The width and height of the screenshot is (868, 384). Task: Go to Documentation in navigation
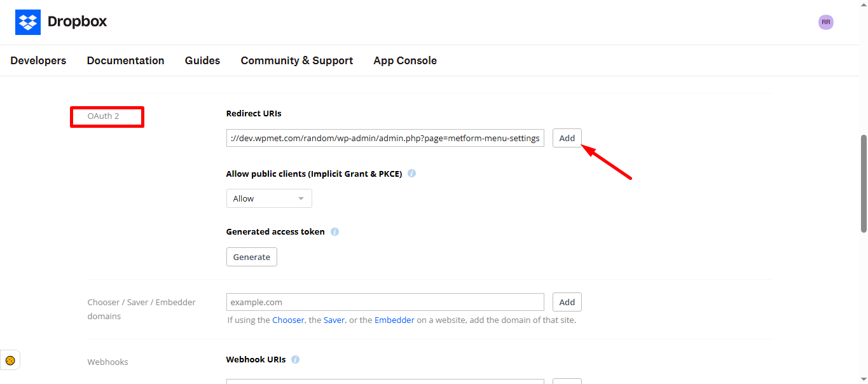(x=125, y=60)
